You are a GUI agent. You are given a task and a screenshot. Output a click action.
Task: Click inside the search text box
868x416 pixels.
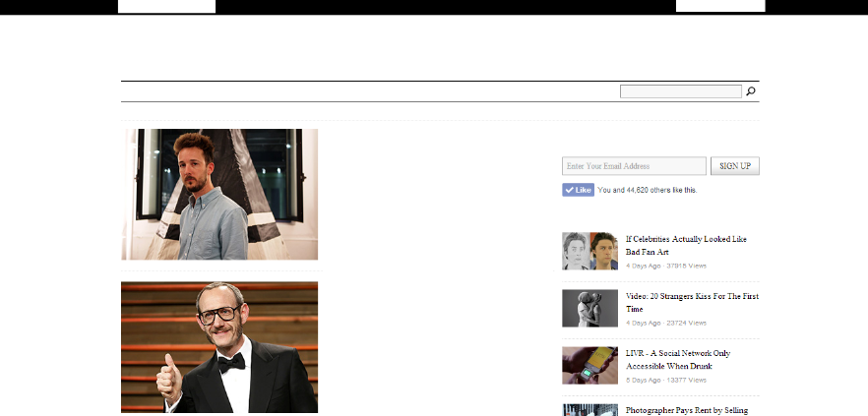click(x=680, y=91)
